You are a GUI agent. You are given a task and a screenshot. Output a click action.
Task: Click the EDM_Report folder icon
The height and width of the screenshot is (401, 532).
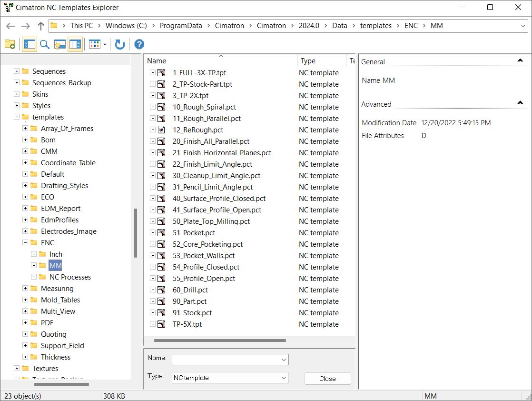[x=34, y=208]
